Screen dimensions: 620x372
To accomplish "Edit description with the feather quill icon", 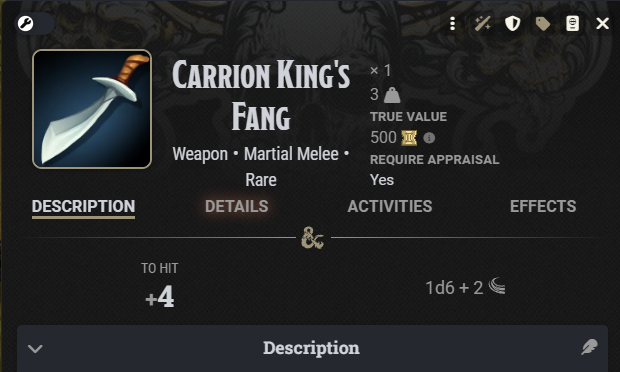I will (x=589, y=347).
